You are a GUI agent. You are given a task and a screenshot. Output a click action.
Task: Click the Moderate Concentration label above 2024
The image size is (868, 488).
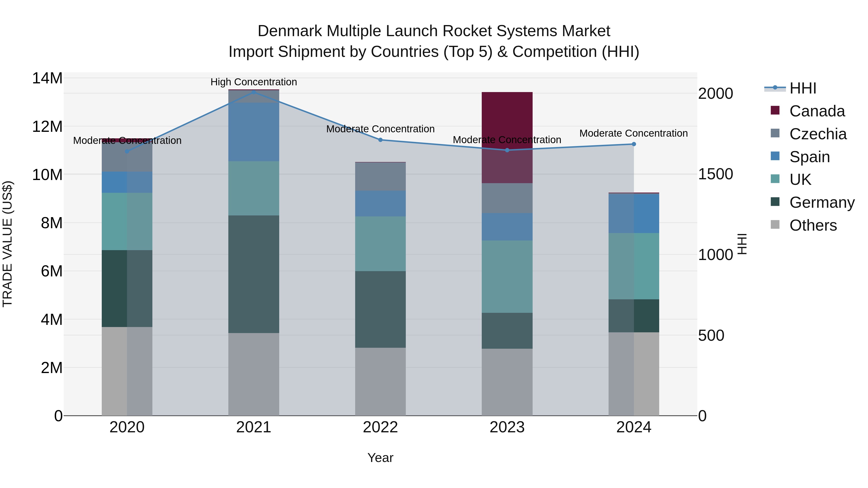coord(634,133)
